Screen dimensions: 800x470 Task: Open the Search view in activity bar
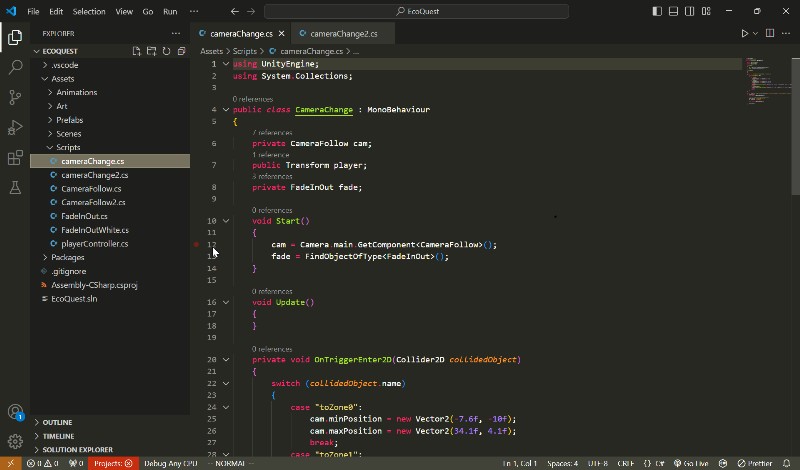(x=15, y=67)
